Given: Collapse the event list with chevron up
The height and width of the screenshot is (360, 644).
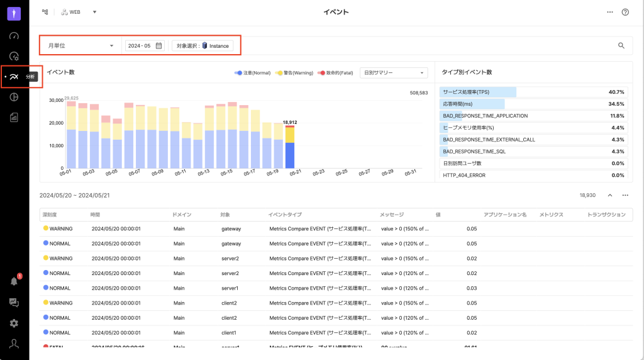Looking at the screenshot, I should 609,195.
